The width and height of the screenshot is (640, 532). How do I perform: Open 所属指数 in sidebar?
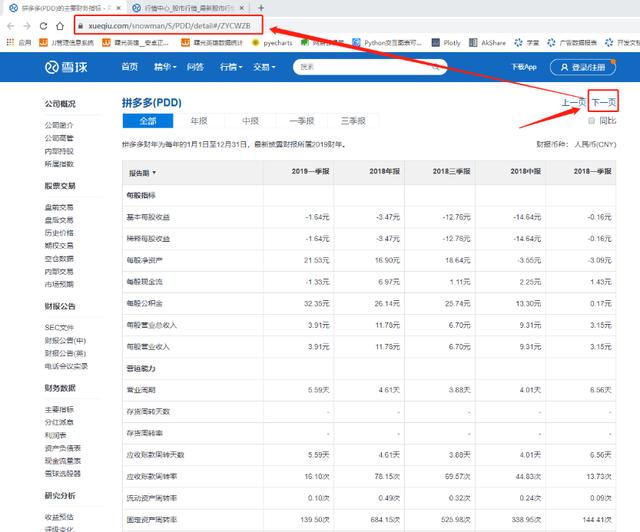click(x=59, y=164)
